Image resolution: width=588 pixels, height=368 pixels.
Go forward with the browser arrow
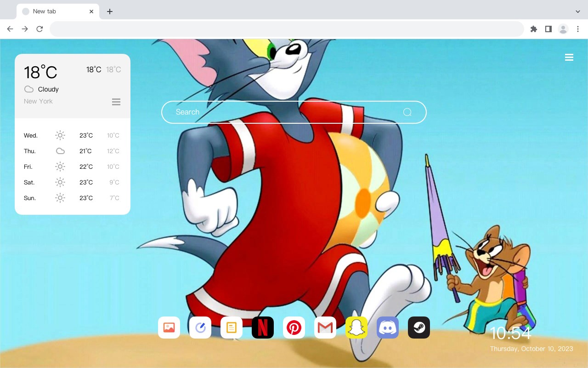coord(25,29)
